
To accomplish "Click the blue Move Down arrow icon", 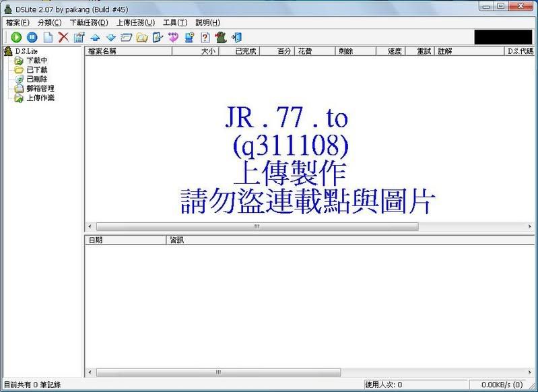I will tap(111, 38).
